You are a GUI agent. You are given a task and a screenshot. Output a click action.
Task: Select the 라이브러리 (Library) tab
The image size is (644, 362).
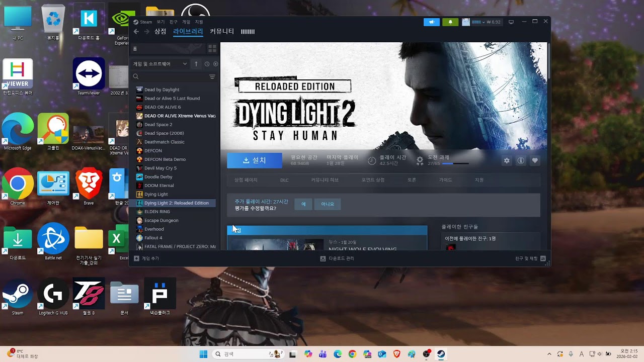(188, 31)
